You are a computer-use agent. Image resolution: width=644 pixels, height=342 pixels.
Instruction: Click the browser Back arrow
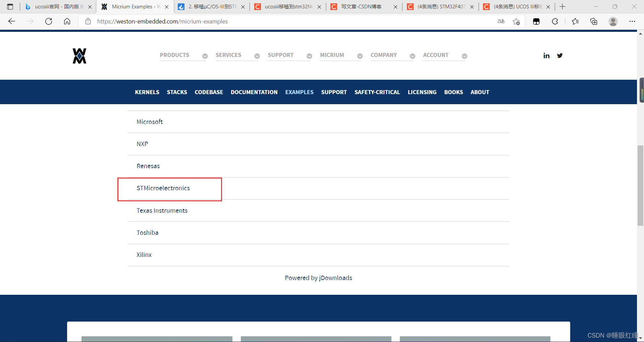point(12,21)
